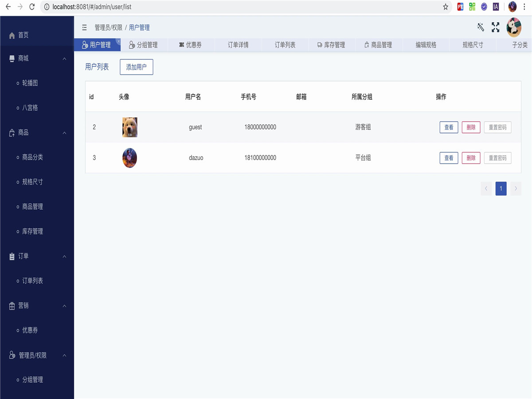The image size is (532, 399).
Task: Bookmark page using the star icon
Action: pyautogui.click(x=446, y=7)
